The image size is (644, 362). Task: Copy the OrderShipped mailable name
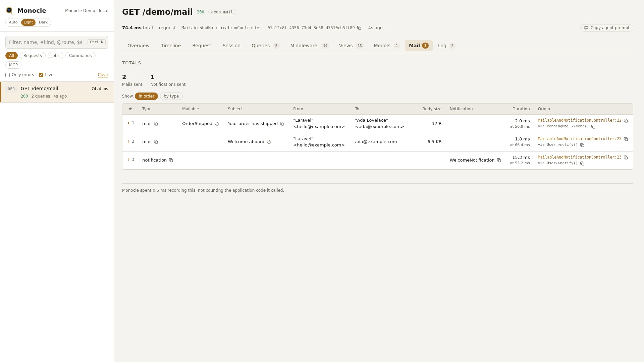coord(217,124)
